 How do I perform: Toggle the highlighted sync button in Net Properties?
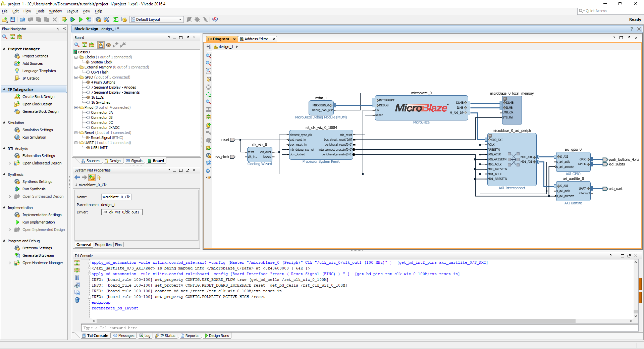tap(92, 177)
